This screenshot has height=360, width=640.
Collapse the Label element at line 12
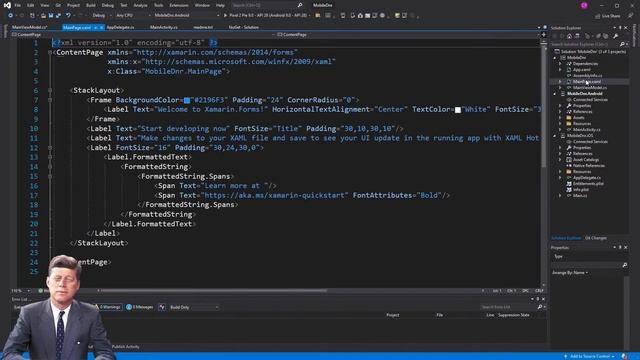[50, 148]
